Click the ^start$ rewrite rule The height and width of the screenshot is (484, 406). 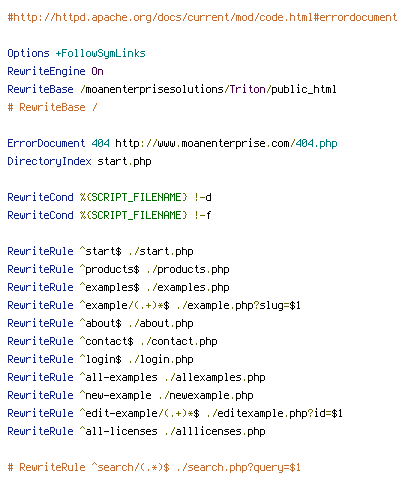(x=100, y=251)
